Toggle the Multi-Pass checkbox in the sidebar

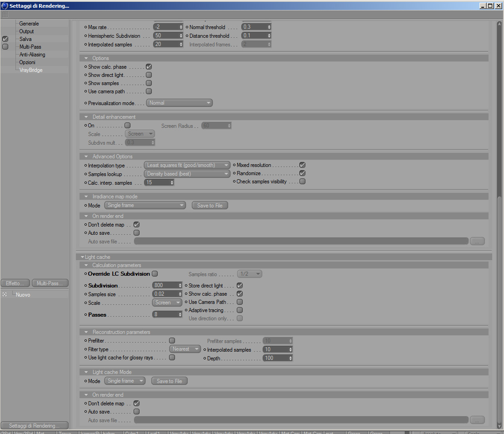pos(5,47)
